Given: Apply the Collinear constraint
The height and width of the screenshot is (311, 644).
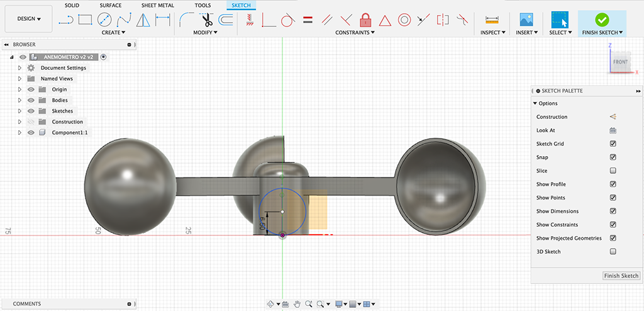Looking at the screenshot, I should point(423,20).
